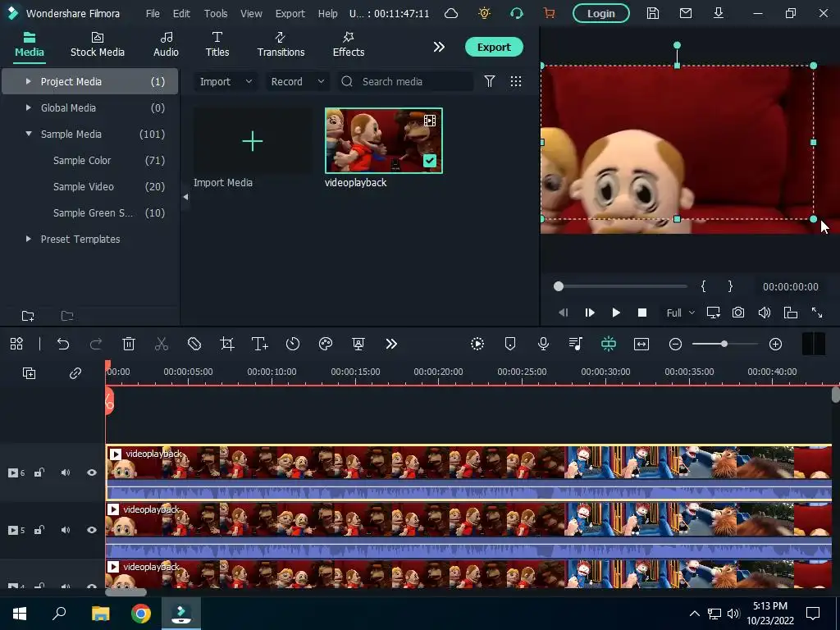Mute track 5 audio

(x=66, y=530)
